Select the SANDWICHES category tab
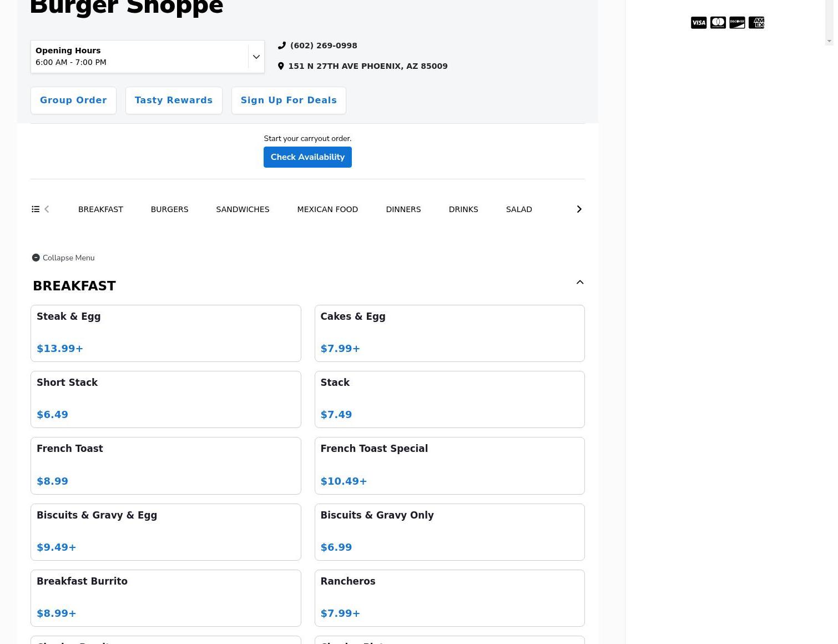 point(243,209)
